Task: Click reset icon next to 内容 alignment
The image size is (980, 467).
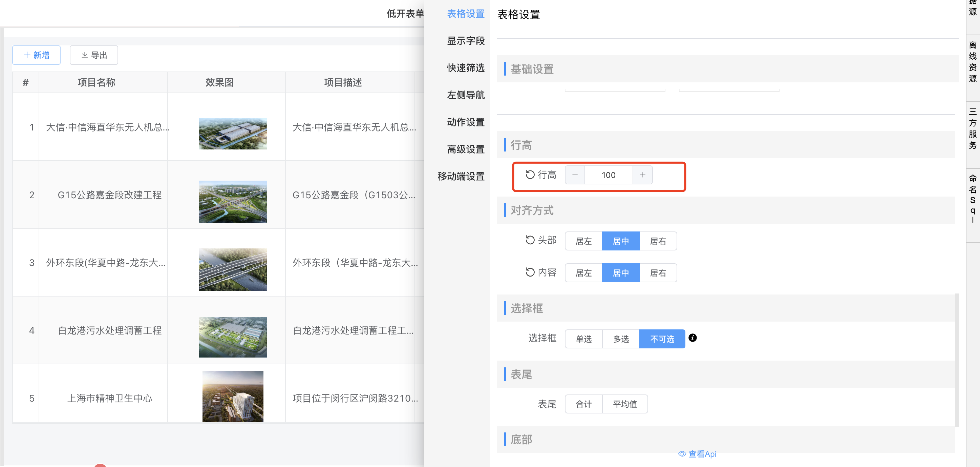Action: (530, 272)
